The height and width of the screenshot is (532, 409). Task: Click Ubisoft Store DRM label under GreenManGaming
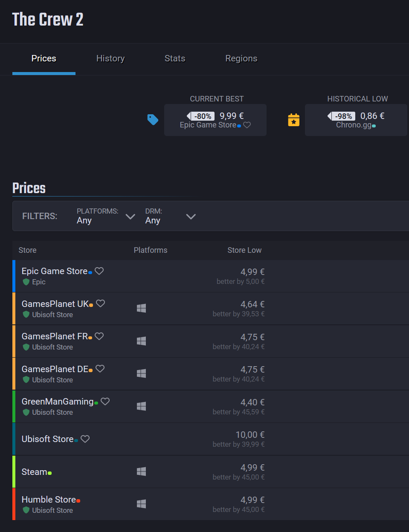[x=52, y=412]
